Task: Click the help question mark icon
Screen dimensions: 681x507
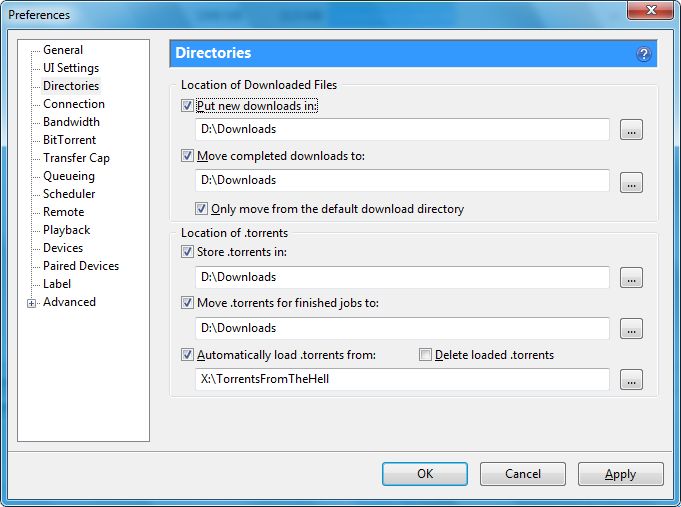Action: tap(644, 54)
